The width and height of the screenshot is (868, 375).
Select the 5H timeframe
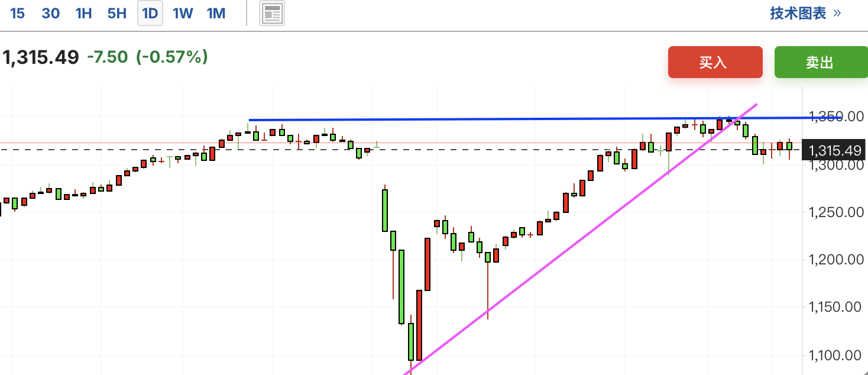[117, 14]
